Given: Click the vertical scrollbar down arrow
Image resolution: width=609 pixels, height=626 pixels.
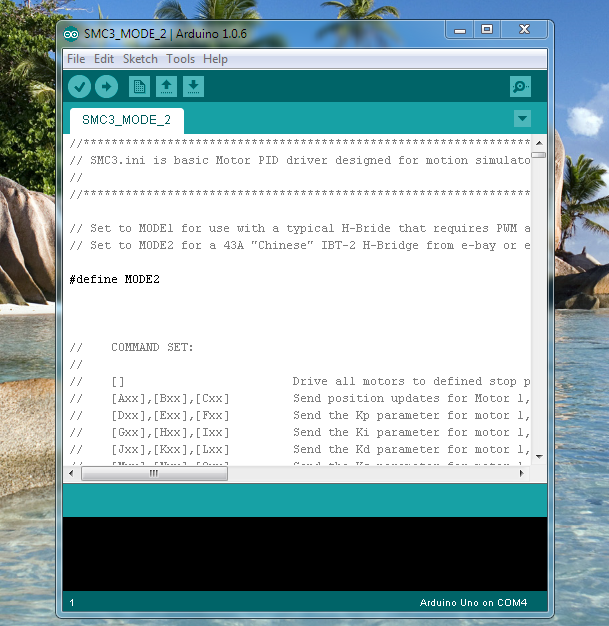Looking at the screenshot, I should point(538,457).
